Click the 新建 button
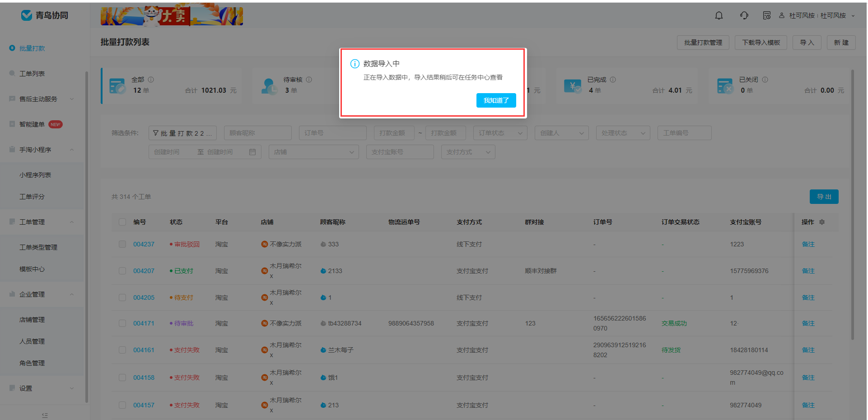This screenshot has width=868, height=420. tap(841, 42)
